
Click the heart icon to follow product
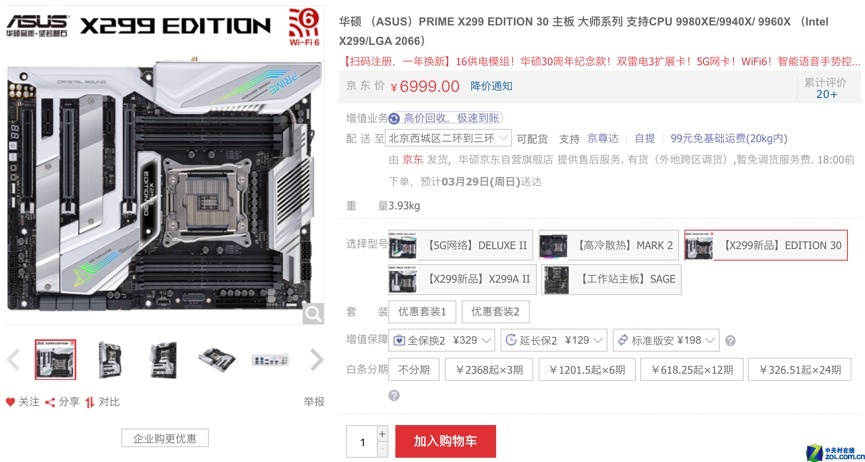tap(10, 402)
